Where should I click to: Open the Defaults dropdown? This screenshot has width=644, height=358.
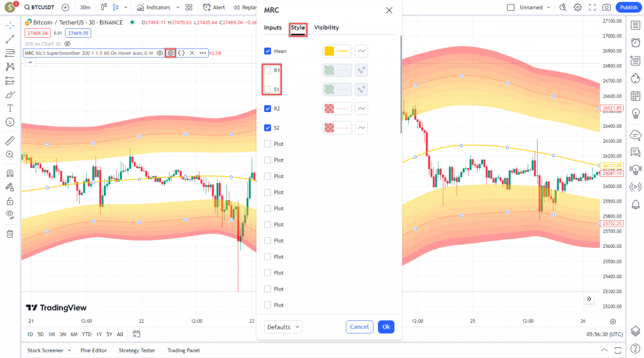[x=283, y=327]
